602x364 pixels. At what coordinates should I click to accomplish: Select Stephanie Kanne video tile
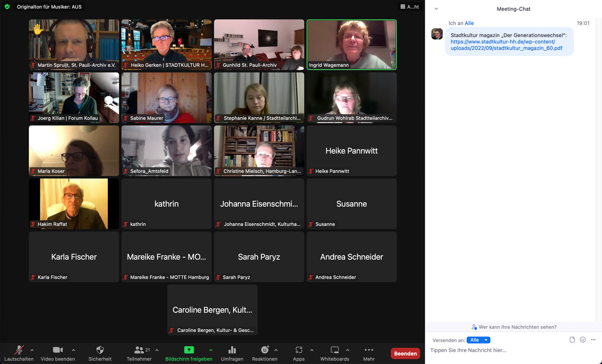[259, 98]
